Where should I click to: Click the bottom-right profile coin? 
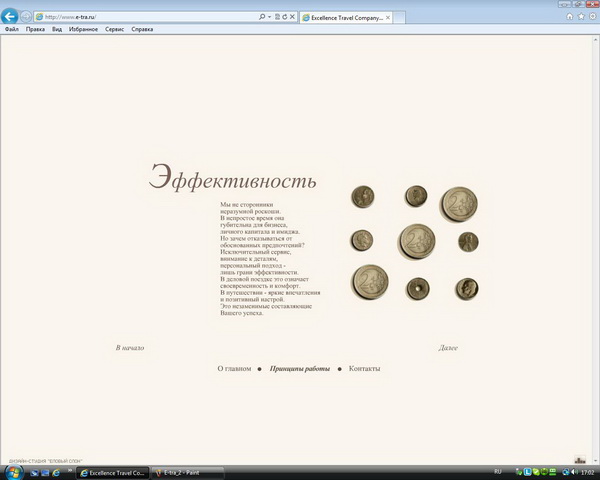click(467, 289)
